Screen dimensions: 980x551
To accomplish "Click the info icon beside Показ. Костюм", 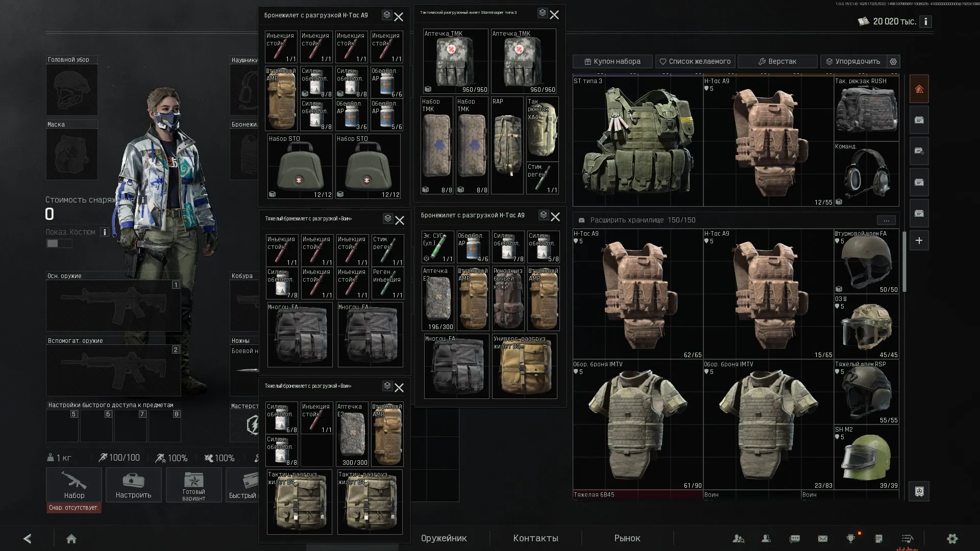I will click(x=105, y=232).
